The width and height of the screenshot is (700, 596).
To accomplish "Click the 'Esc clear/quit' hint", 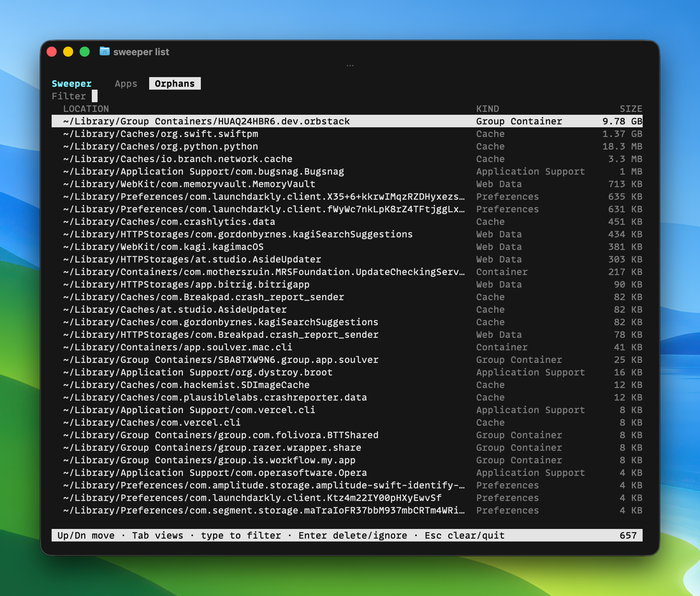I will point(465,535).
